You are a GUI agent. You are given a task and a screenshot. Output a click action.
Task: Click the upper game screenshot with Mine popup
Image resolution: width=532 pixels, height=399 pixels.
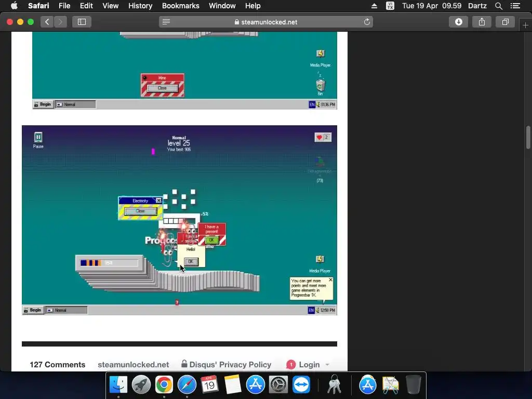pos(184,71)
